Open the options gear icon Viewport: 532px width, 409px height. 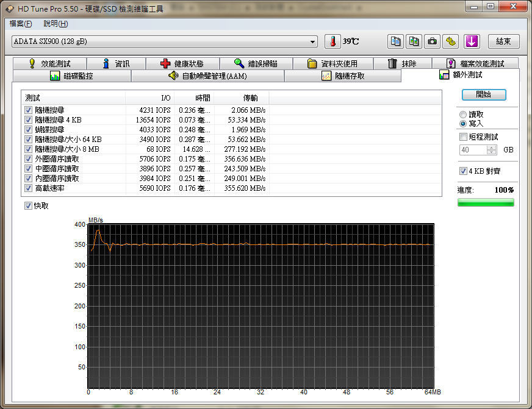click(451, 41)
